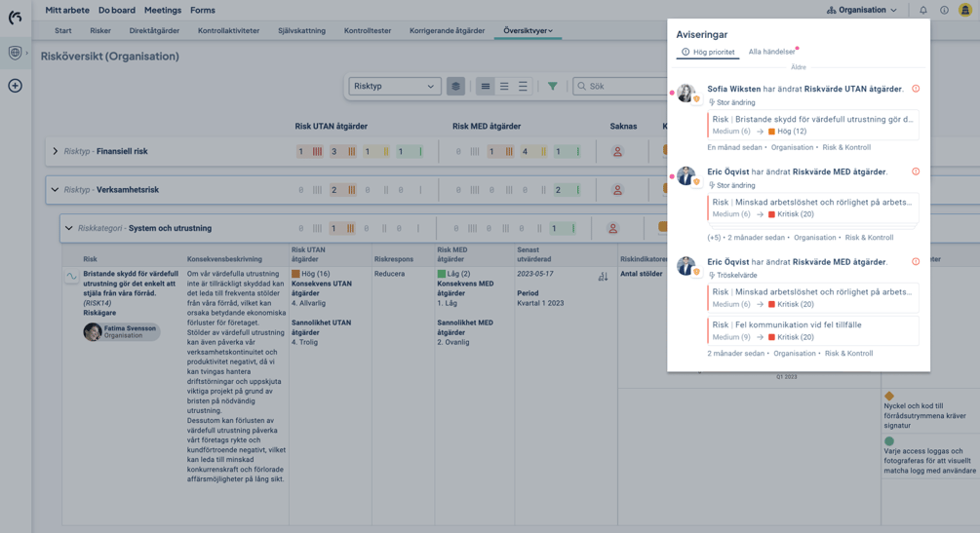Image resolution: width=980 pixels, height=533 pixels.
Task: Select the medium row density view
Action: click(504, 87)
